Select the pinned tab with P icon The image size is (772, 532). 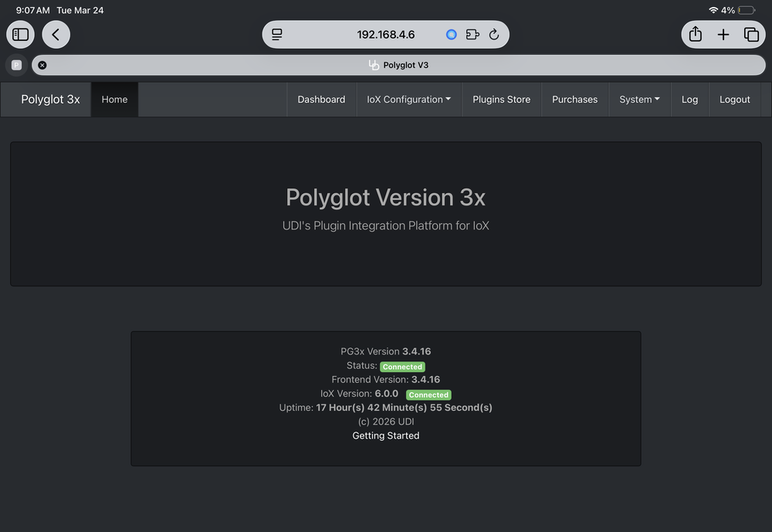(x=16, y=65)
